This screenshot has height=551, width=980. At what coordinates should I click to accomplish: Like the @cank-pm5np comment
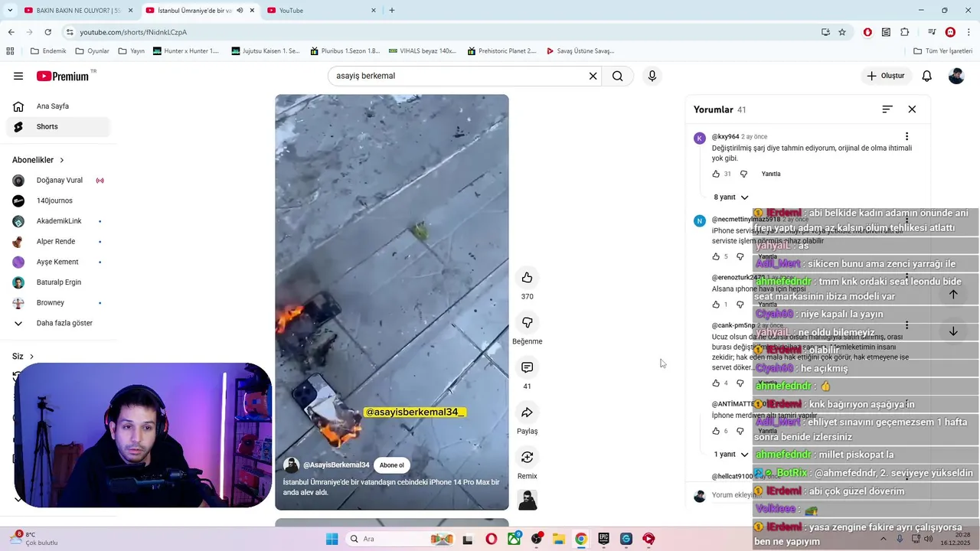(x=716, y=383)
